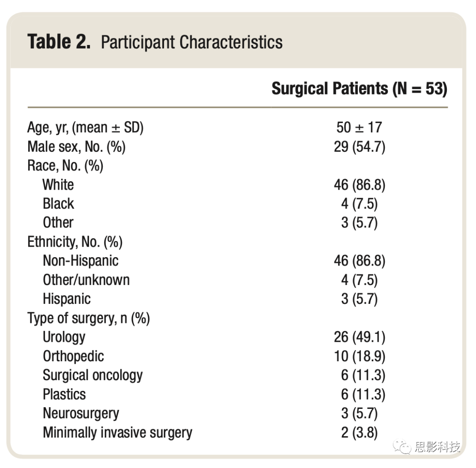Select the Male sex, No. (%) row

238,147
